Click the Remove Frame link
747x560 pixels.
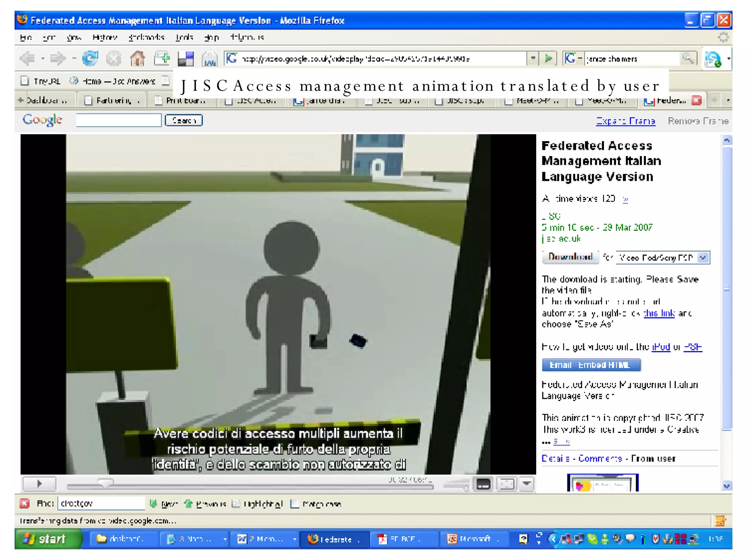698,121
